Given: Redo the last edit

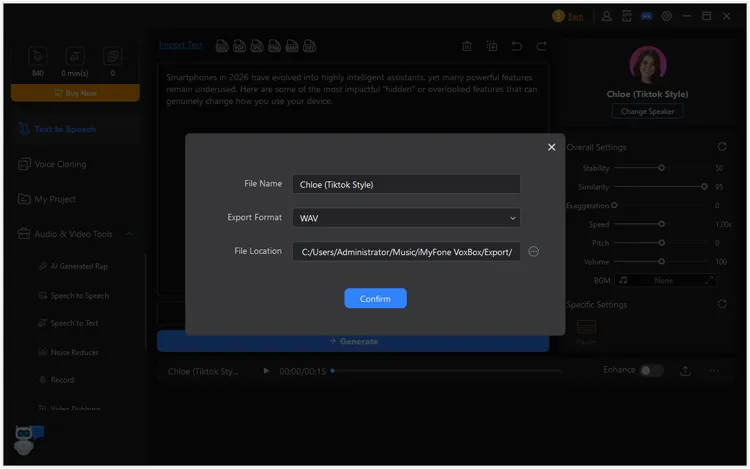Looking at the screenshot, I should [x=541, y=46].
